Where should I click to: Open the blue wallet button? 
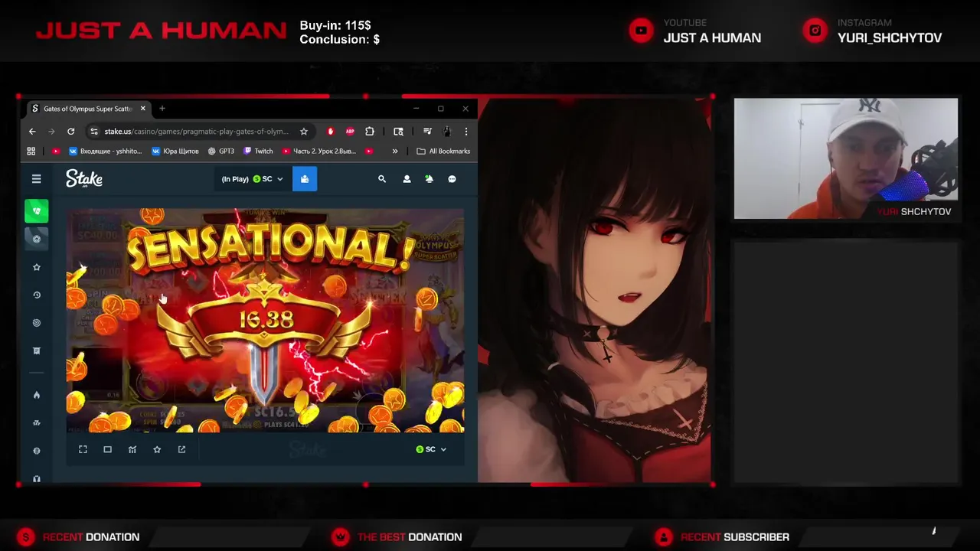click(304, 179)
